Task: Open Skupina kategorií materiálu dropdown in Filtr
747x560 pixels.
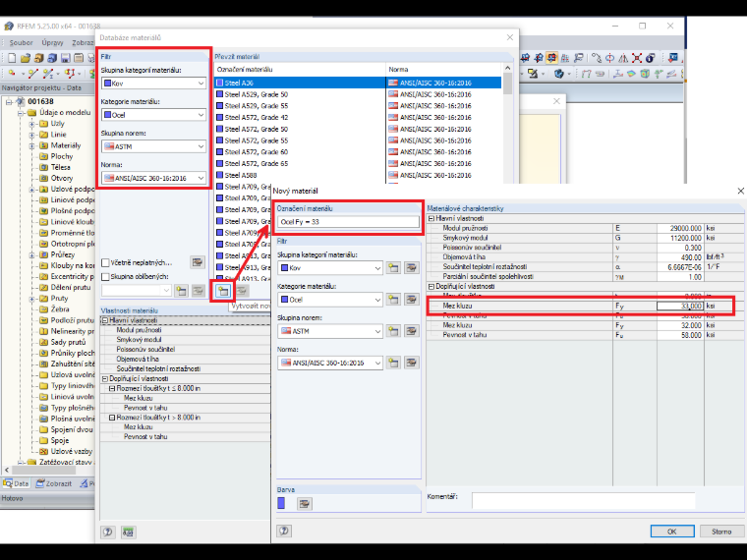Action: tap(153, 84)
